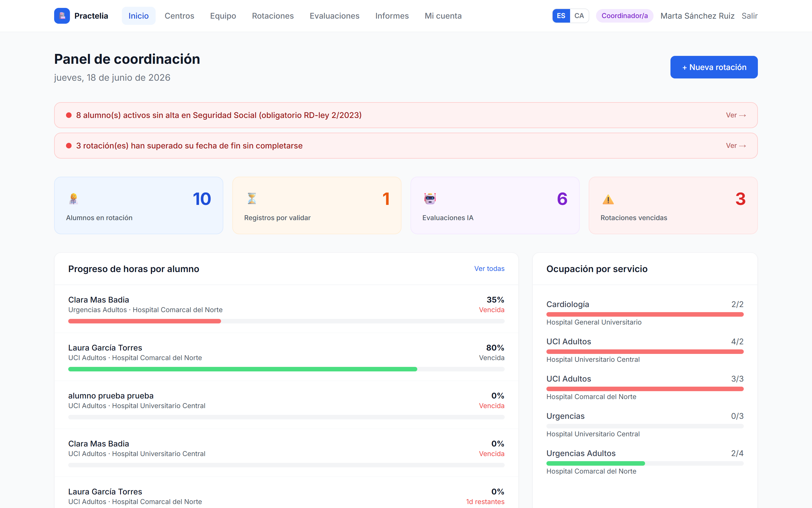The image size is (812, 508).
Task: Open the Registros por validar card
Action: tap(317, 205)
